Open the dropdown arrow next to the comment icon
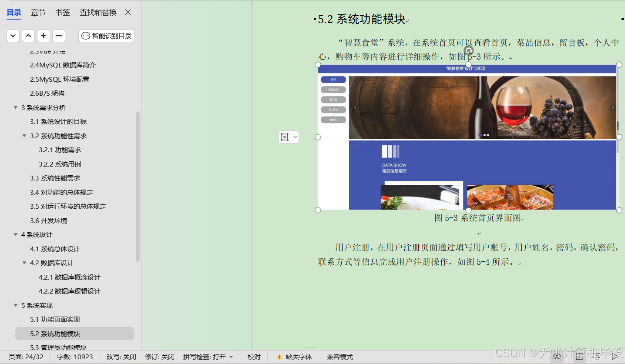 [x=295, y=137]
